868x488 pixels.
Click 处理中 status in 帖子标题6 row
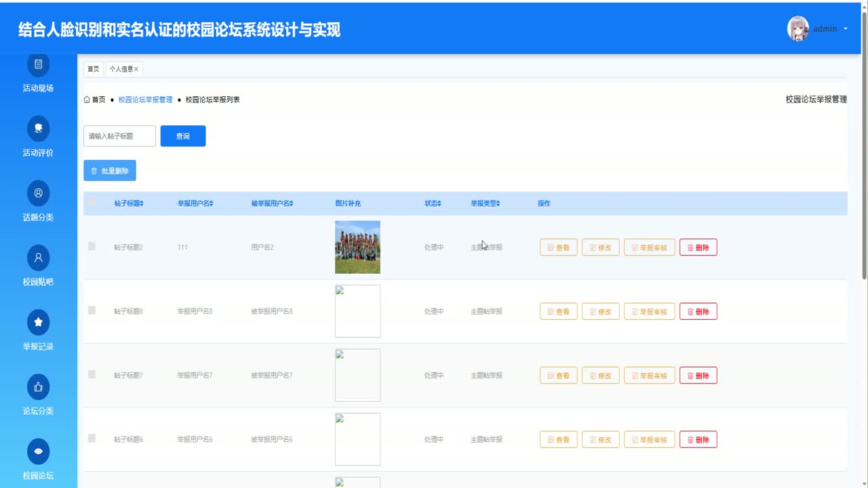click(434, 439)
